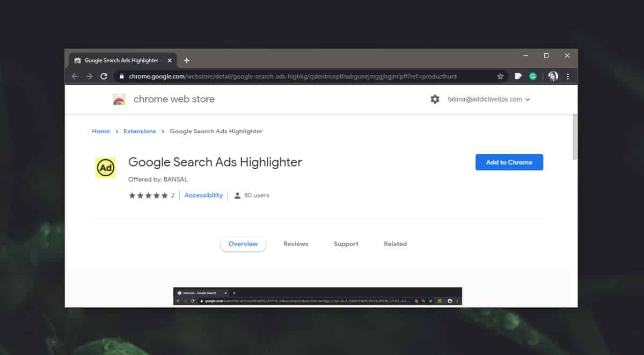Close the Google Search Ads Highlighter tab
Viewport: 644px width, 355px height.
170,60
